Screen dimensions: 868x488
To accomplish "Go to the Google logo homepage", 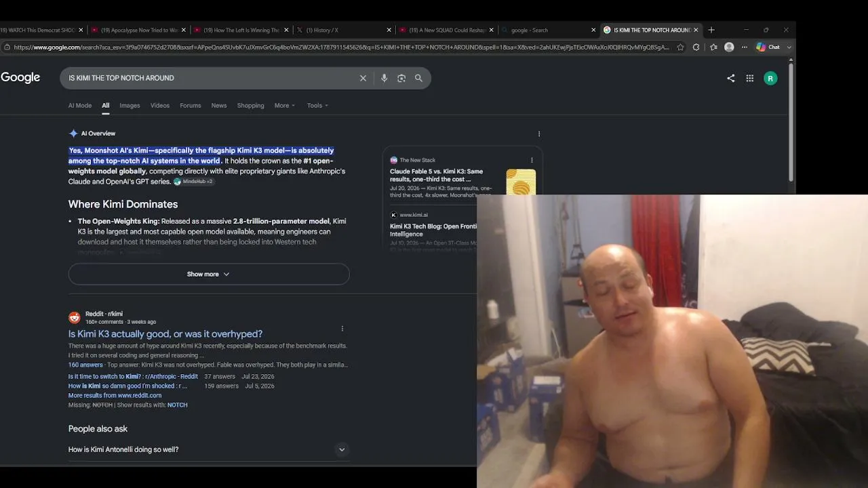I will click(x=20, y=78).
